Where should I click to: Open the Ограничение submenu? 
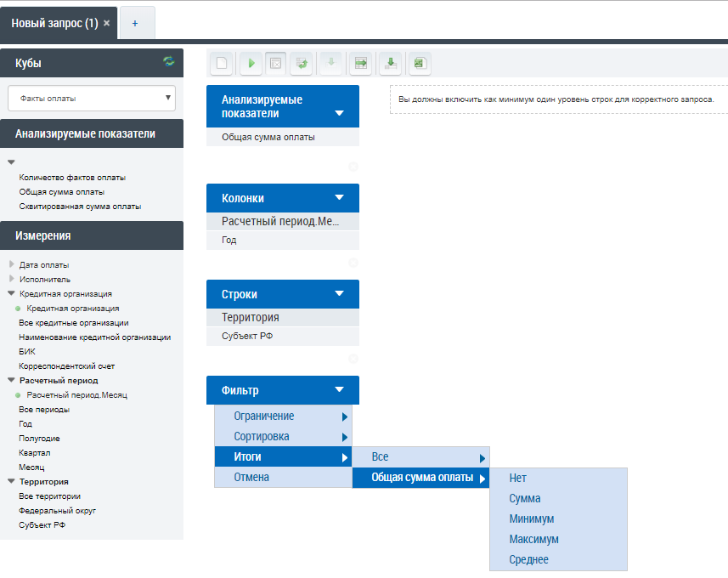click(x=283, y=416)
